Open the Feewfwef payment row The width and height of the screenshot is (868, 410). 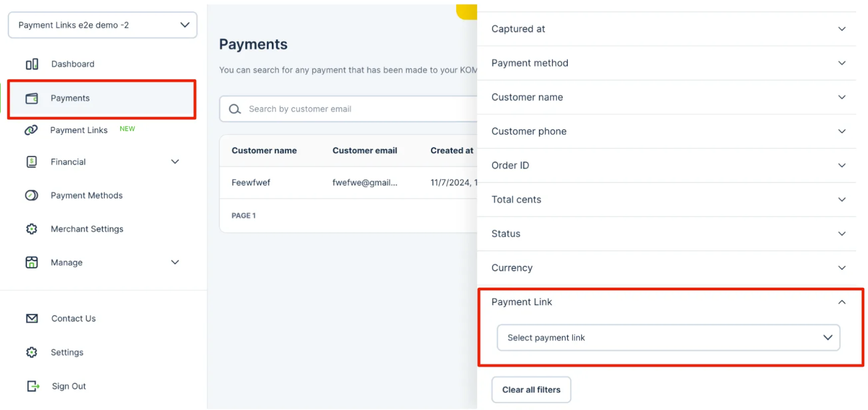[348, 183]
